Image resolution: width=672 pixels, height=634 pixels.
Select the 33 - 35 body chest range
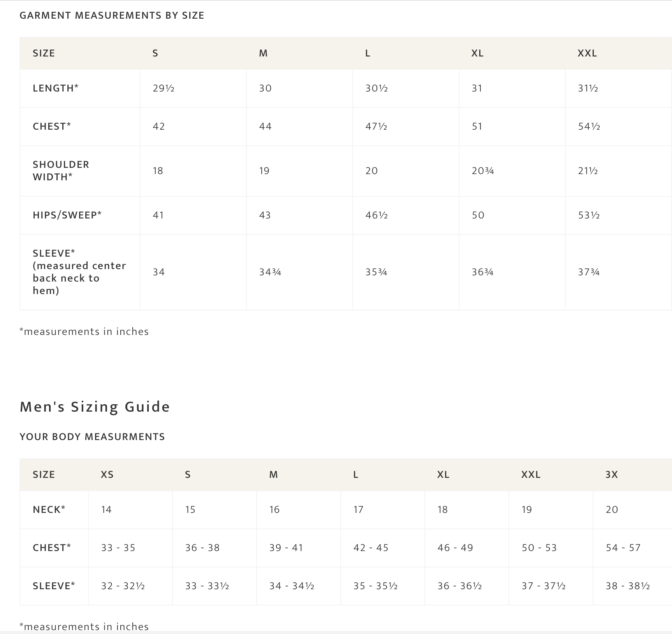click(x=118, y=548)
